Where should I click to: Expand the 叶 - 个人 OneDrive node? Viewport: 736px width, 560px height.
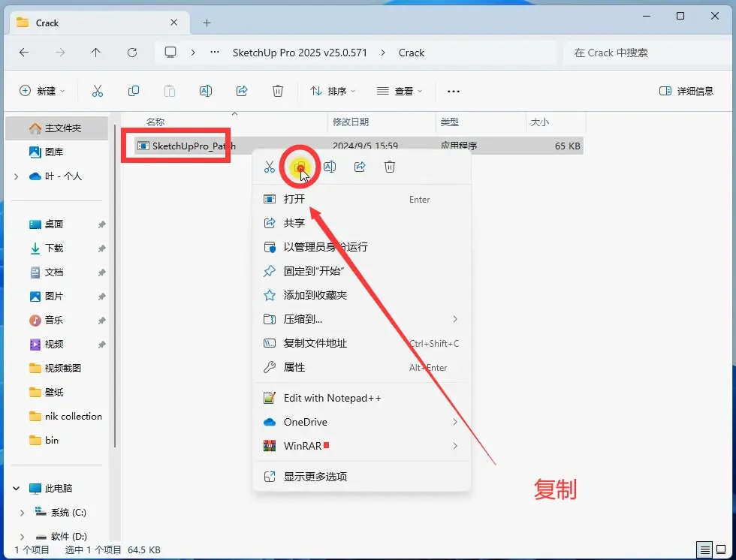pos(17,176)
